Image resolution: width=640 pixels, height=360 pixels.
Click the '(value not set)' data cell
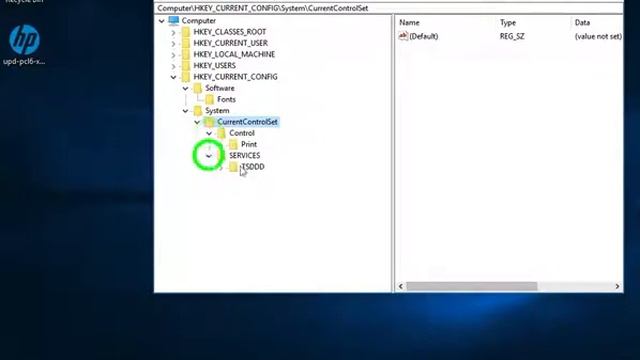pos(598,36)
